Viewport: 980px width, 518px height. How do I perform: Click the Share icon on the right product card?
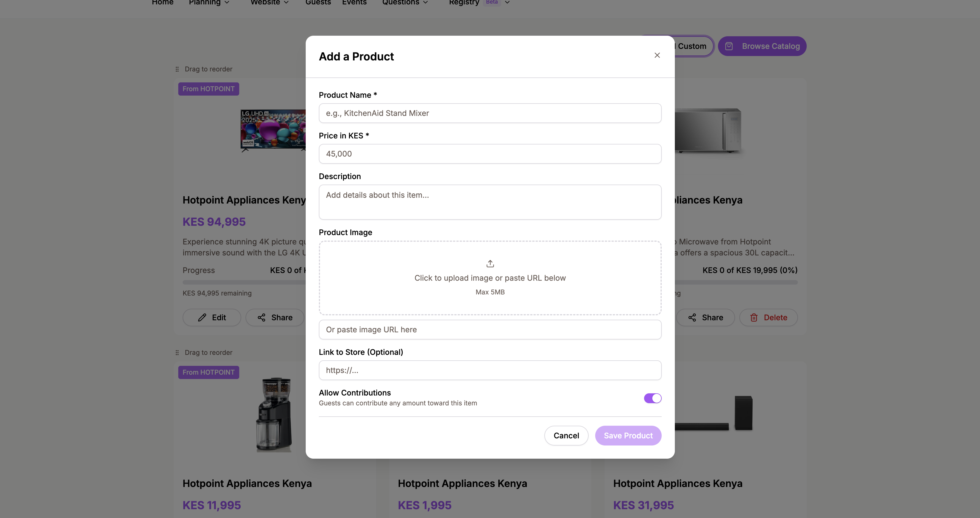click(693, 317)
